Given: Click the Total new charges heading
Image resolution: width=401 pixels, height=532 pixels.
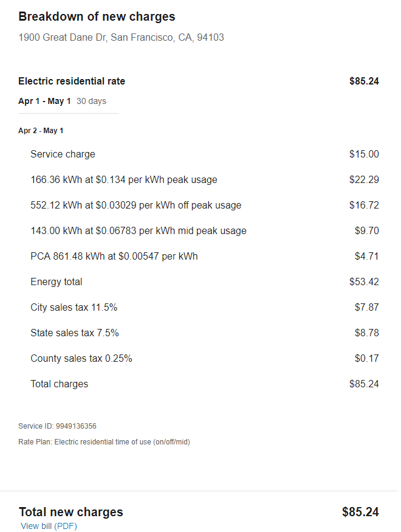Looking at the screenshot, I should (71, 512).
